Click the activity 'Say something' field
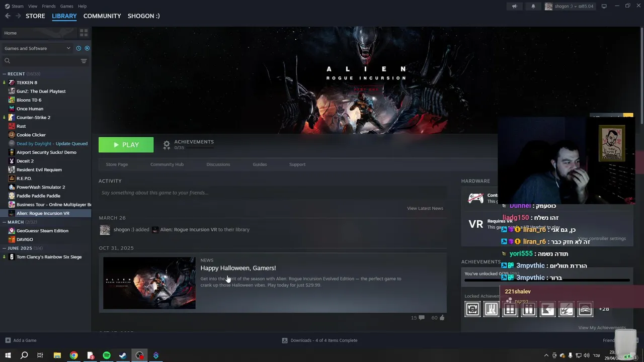The width and height of the screenshot is (644, 362). click(273, 193)
